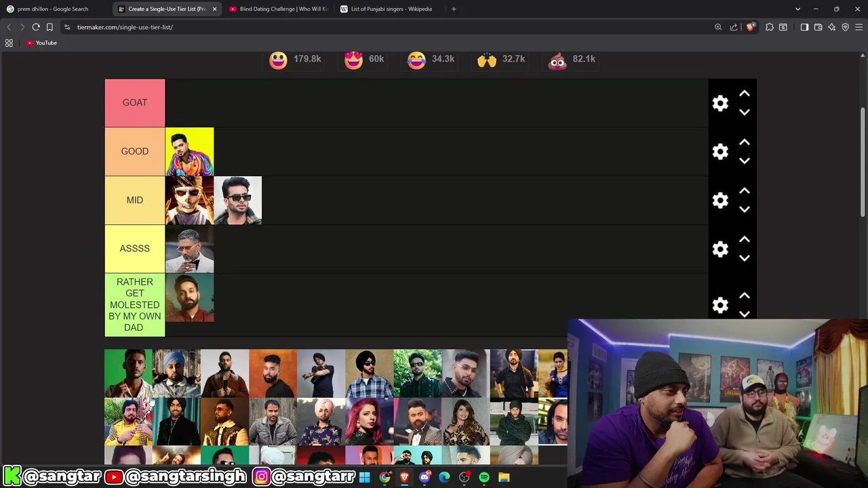
Task: Open OBS Studio from the taskbar
Action: pyautogui.click(x=464, y=477)
